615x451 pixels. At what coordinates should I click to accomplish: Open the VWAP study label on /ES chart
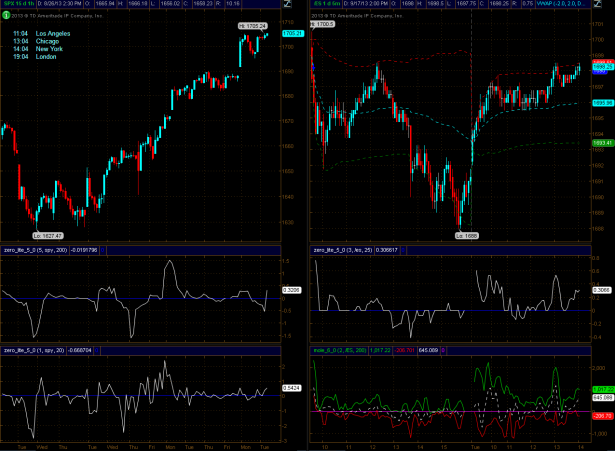[563, 4]
